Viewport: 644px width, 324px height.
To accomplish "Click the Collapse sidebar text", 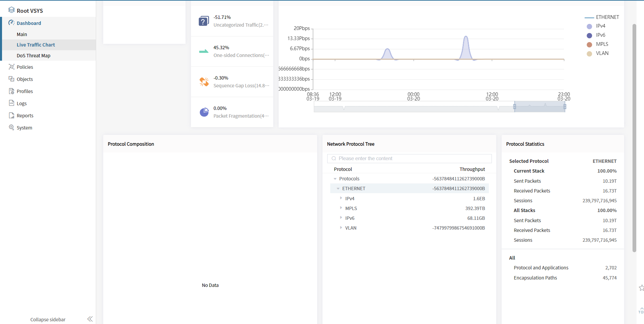I will click(48, 320).
